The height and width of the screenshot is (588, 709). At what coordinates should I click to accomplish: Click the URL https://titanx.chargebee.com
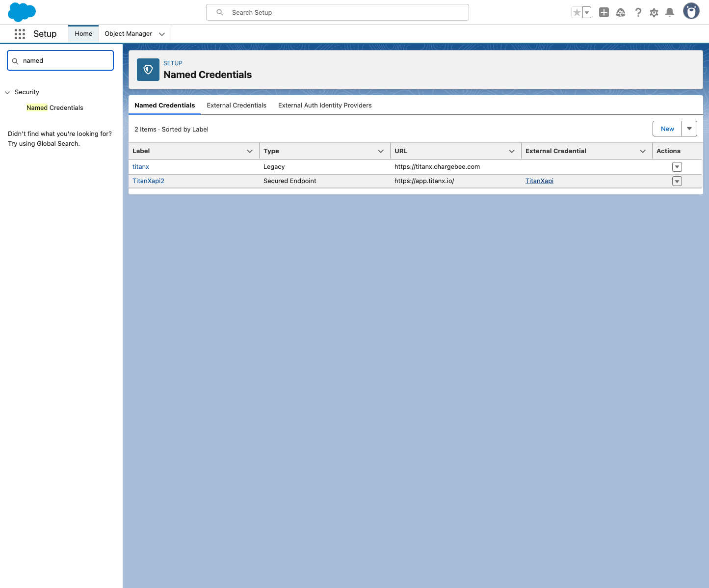tap(437, 167)
